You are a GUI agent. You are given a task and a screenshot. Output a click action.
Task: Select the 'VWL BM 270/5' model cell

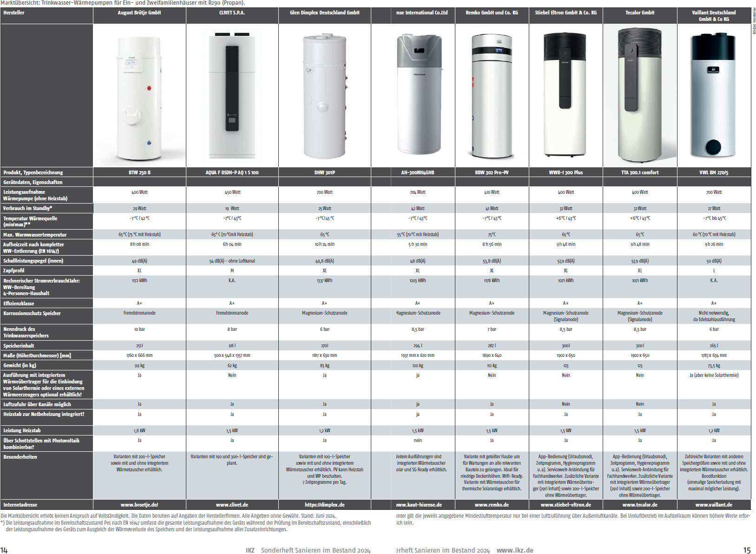[714, 172]
